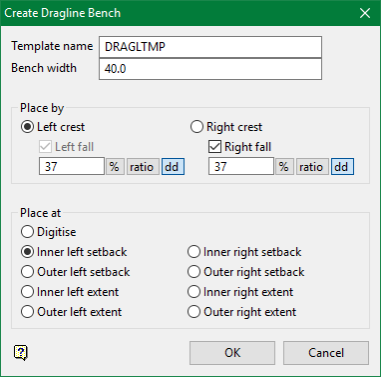Select Outer left setback option

pos(27,272)
